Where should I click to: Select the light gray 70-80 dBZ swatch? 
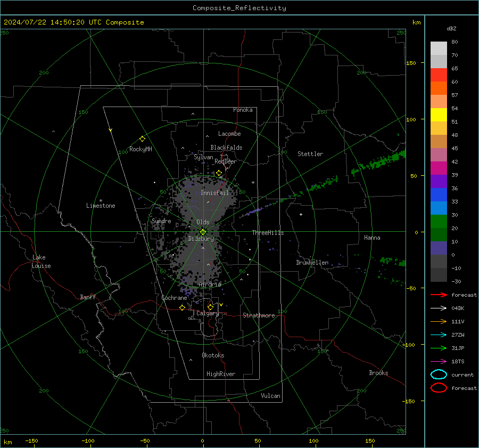click(439, 48)
